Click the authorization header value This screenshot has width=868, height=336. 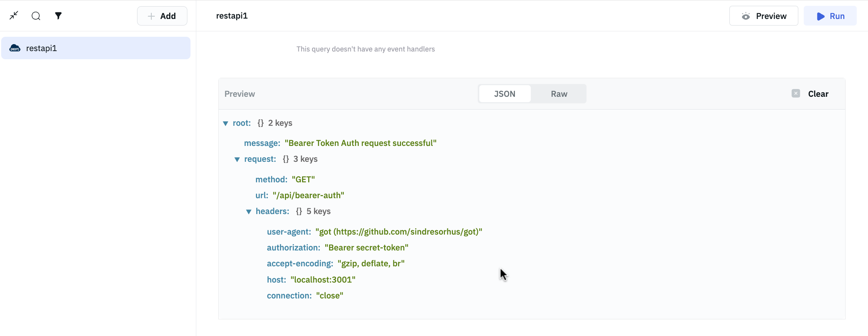(x=366, y=248)
